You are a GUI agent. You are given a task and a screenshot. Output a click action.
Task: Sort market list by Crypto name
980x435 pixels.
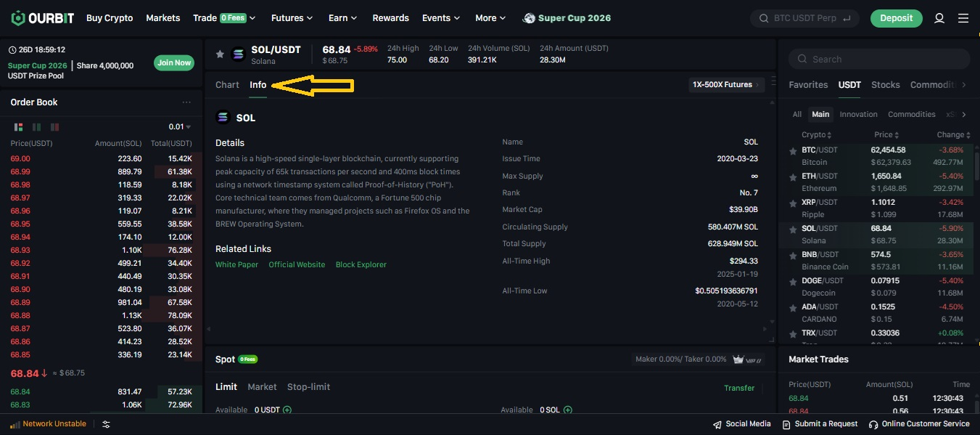pyautogui.click(x=816, y=135)
